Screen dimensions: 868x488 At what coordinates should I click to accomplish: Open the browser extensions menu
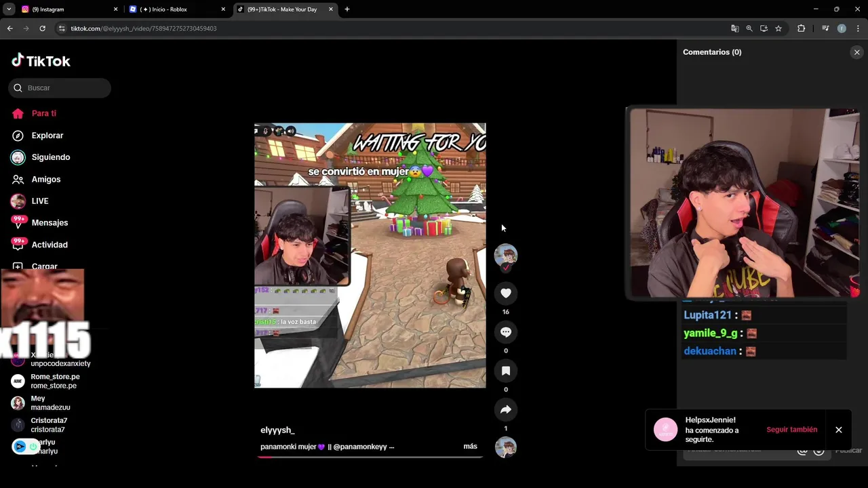click(801, 28)
